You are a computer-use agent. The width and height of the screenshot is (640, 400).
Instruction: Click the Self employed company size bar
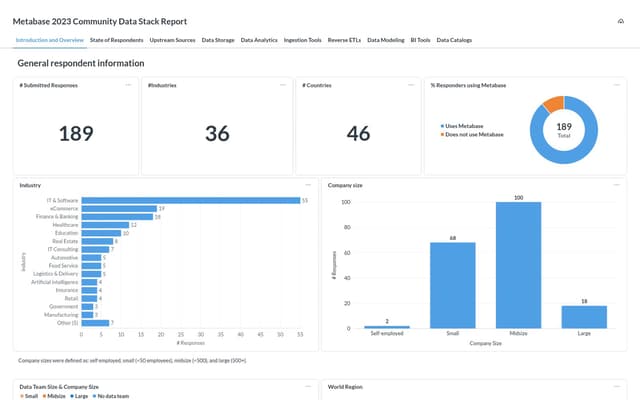coord(387,327)
